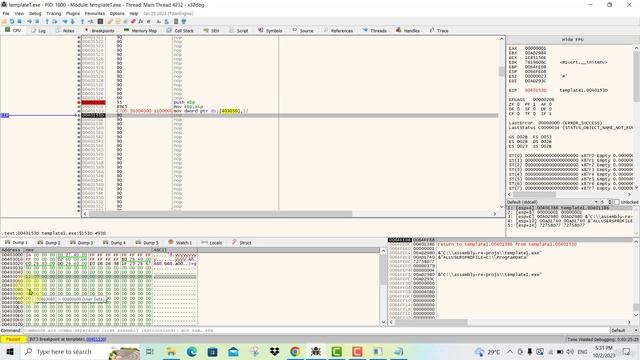Toggle the Unlocked checkbox in the call-stack args panel

[x=617, y=202]
